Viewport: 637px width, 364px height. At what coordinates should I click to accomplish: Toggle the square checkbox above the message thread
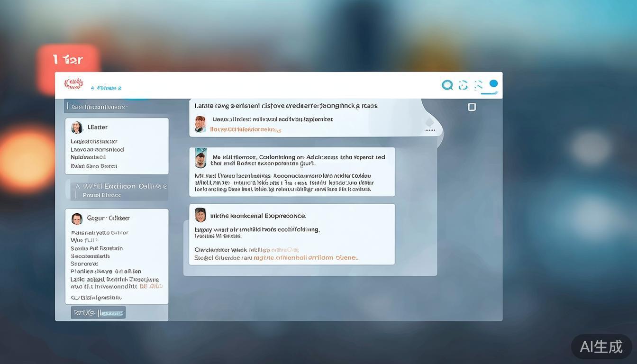coord(472,107)
